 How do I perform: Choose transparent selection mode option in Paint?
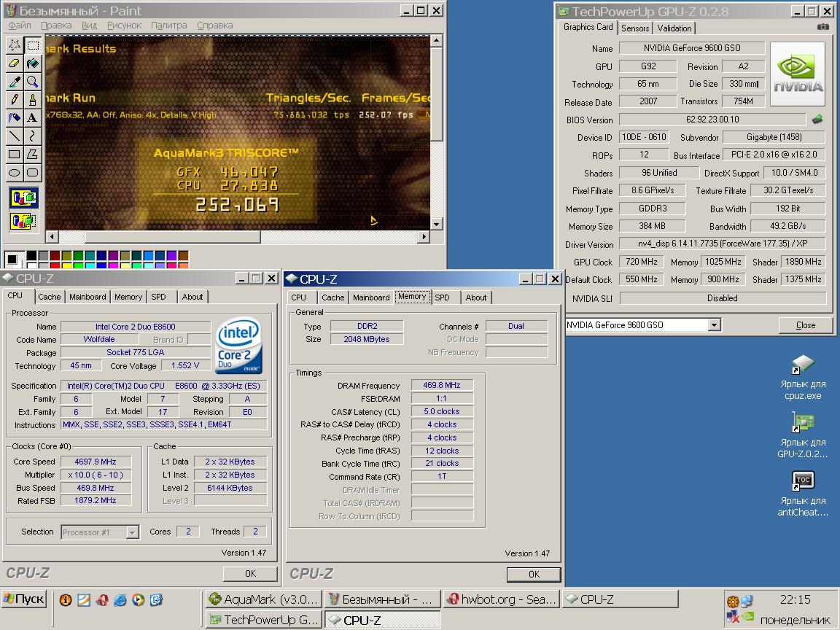[x=23, y=221]
